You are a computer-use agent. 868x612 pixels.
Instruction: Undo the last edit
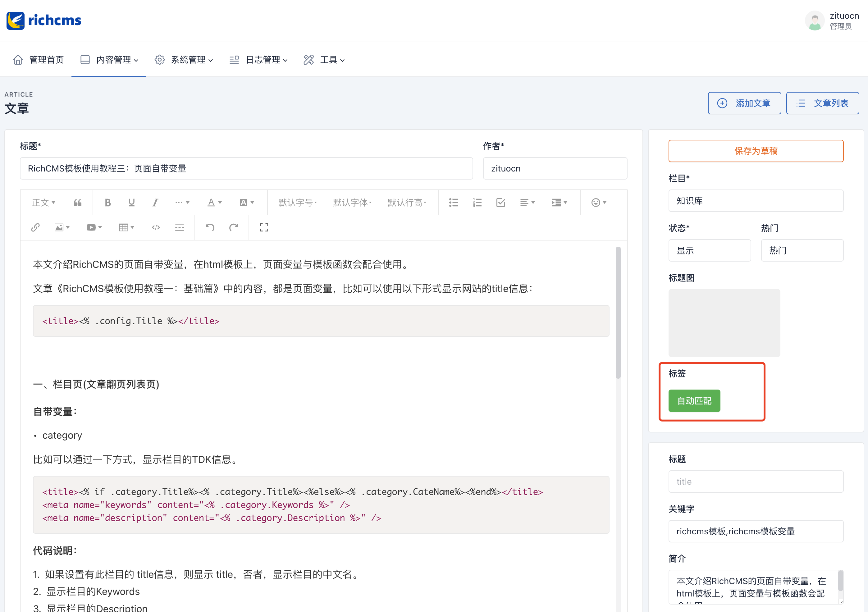coord(210,228)
